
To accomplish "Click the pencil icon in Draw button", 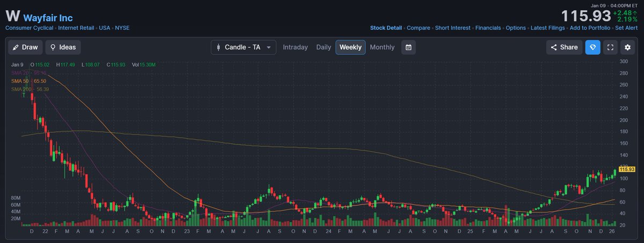I will coord(16,47).
